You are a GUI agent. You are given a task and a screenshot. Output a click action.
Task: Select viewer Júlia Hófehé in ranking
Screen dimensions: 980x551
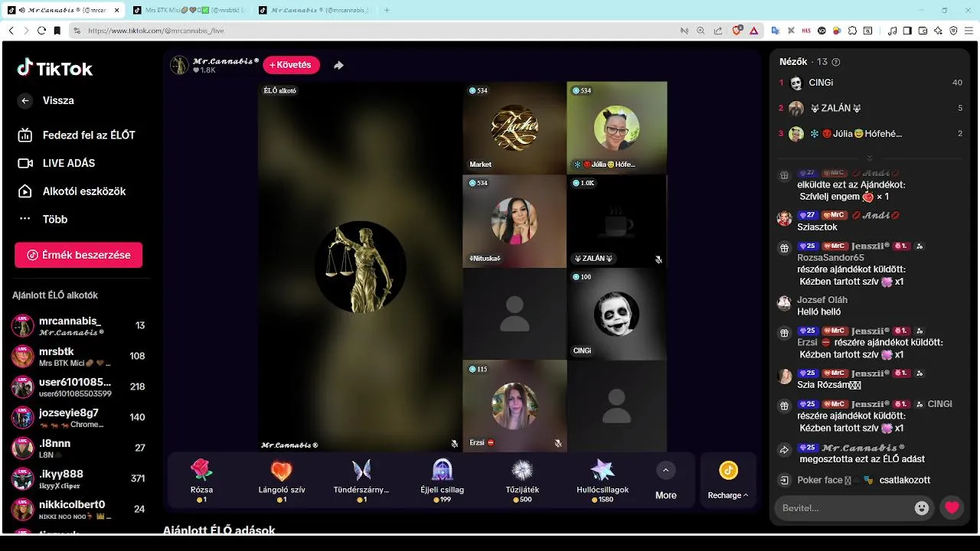point(871,133)
